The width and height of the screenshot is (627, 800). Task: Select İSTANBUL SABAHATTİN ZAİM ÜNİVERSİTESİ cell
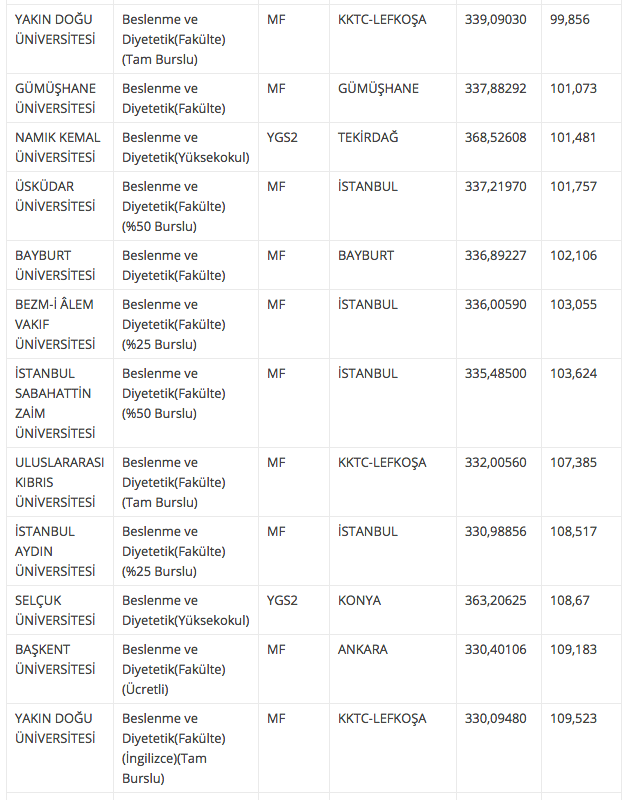pyautogui.click(x=56, y=403)
